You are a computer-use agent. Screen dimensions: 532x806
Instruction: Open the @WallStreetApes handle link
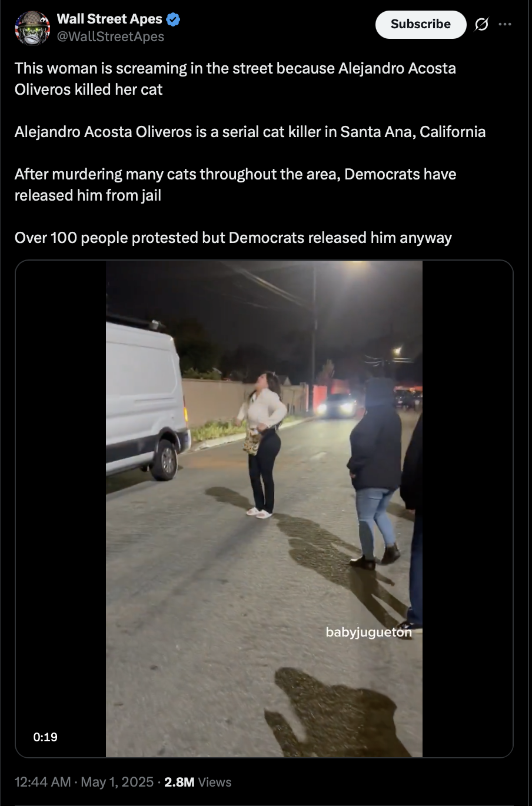pyautogui.click(x=111, y=36)
